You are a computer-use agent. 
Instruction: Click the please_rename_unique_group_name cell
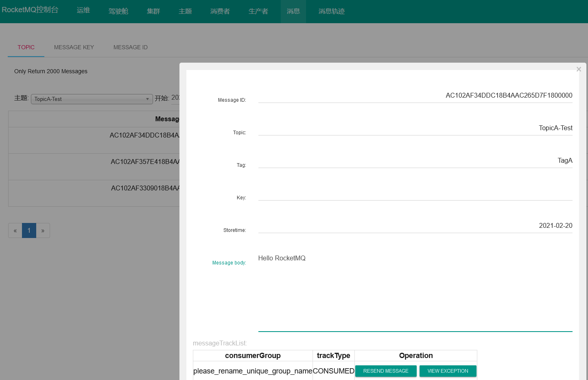[x=253, y=371]
